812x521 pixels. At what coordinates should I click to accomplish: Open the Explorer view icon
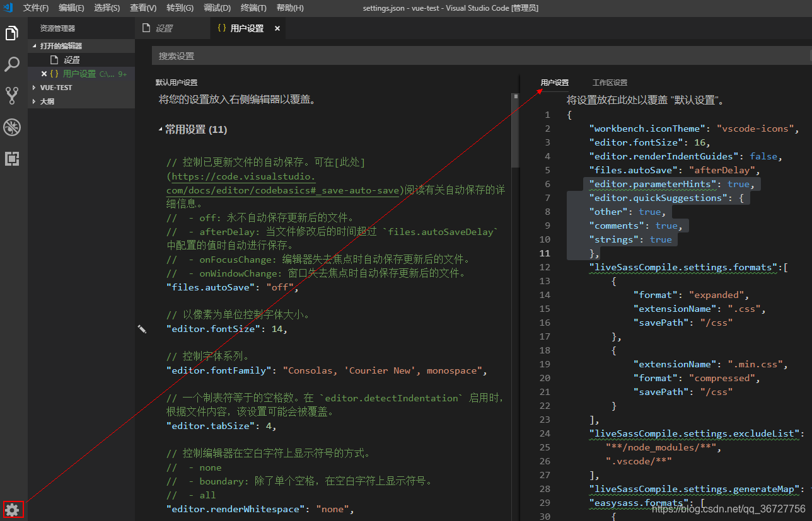pos(12,33)
